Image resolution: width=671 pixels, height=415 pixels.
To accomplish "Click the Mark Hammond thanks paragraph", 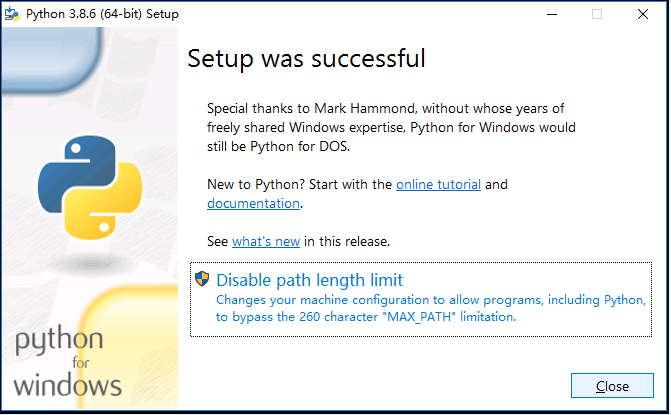I will [x=391, y=127].
